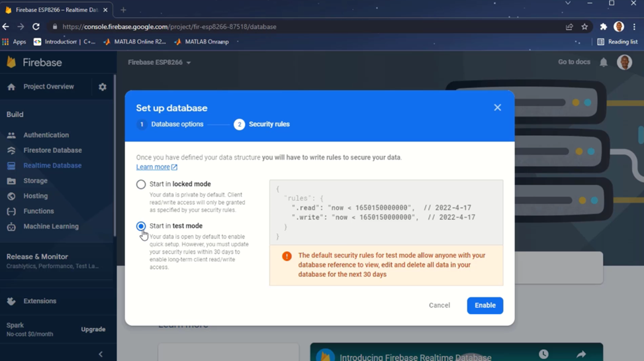The height and width of the screenshot is (361, 644).
Task: Click the security rules code box
Action: pyautogui.click(x=386, y=213)
